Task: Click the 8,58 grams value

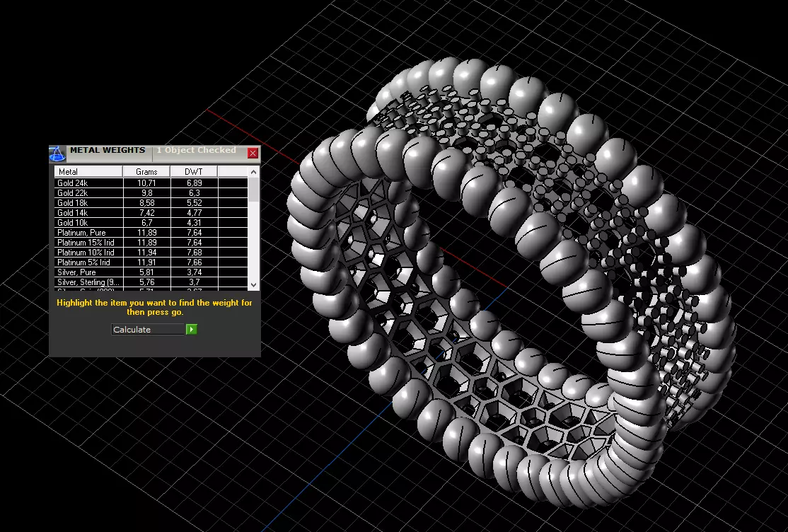Action: 146,202
